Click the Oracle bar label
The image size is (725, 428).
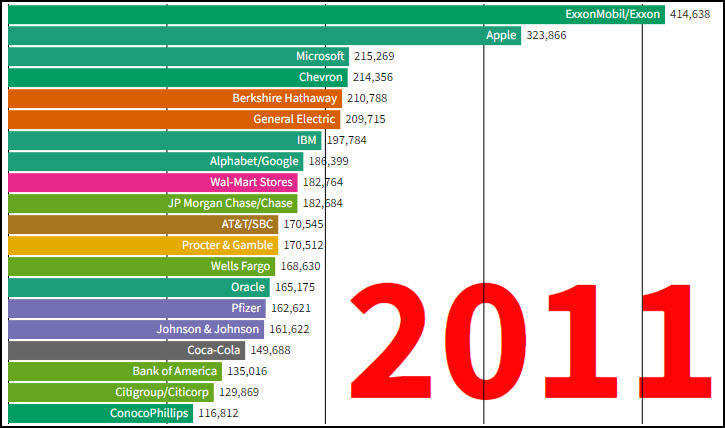click(x=247, y=287)
